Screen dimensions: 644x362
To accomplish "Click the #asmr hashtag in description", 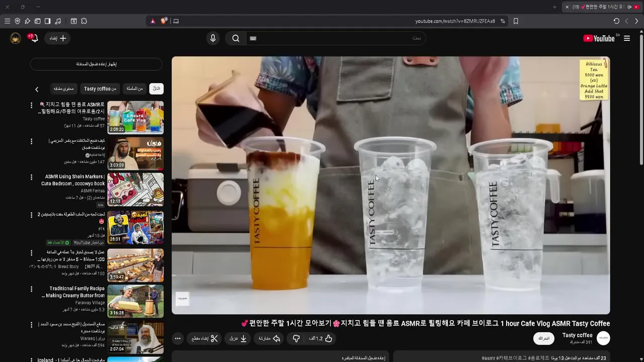I will pyautogui.click(x=488, y=358).
